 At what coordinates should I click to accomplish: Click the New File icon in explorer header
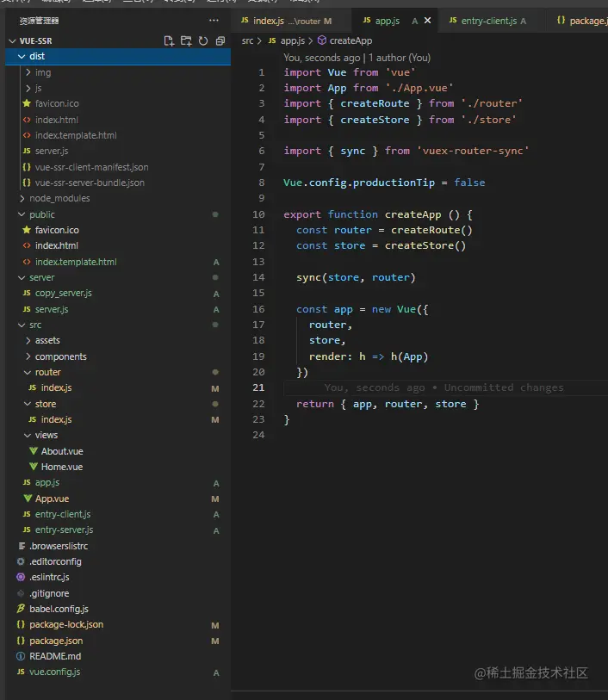[169, 41]
